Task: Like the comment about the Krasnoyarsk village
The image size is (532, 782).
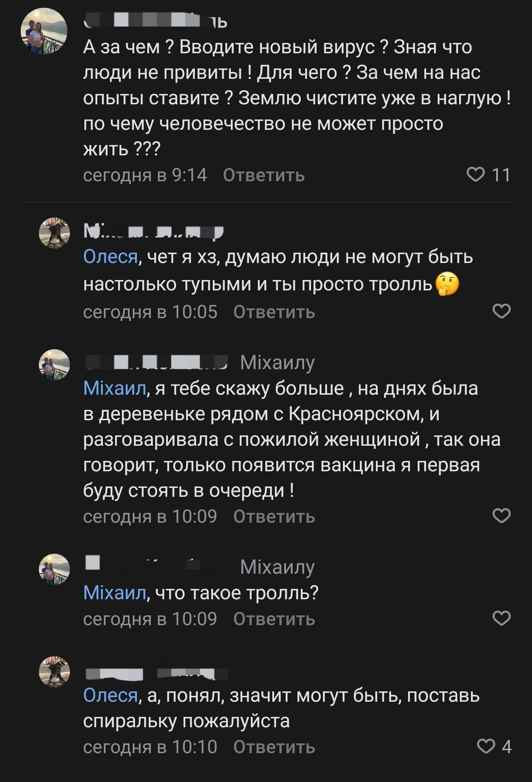Action: 502,516
